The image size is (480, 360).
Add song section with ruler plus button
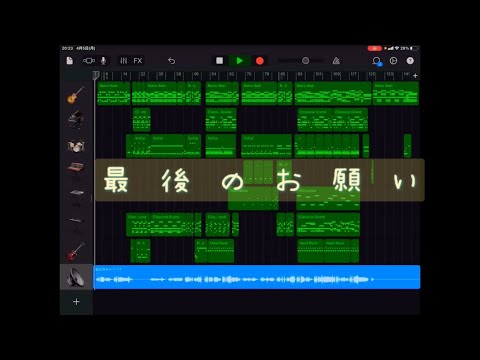(415, 76)
